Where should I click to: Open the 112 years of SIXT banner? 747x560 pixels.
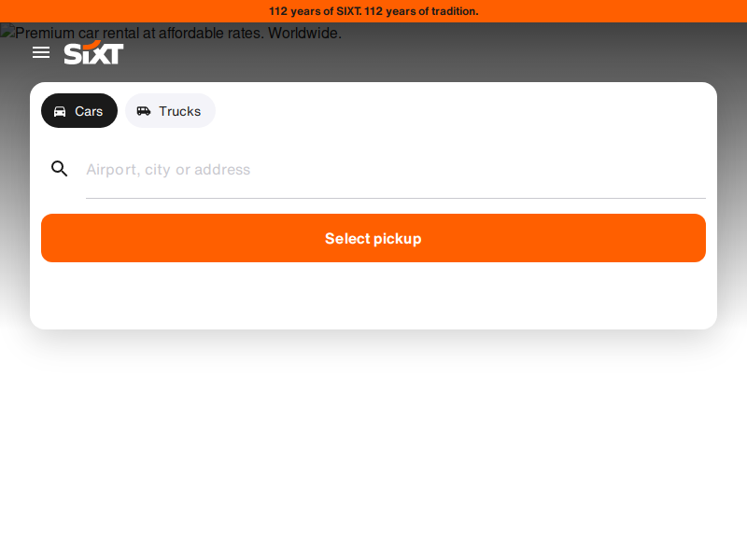point(373,11)
